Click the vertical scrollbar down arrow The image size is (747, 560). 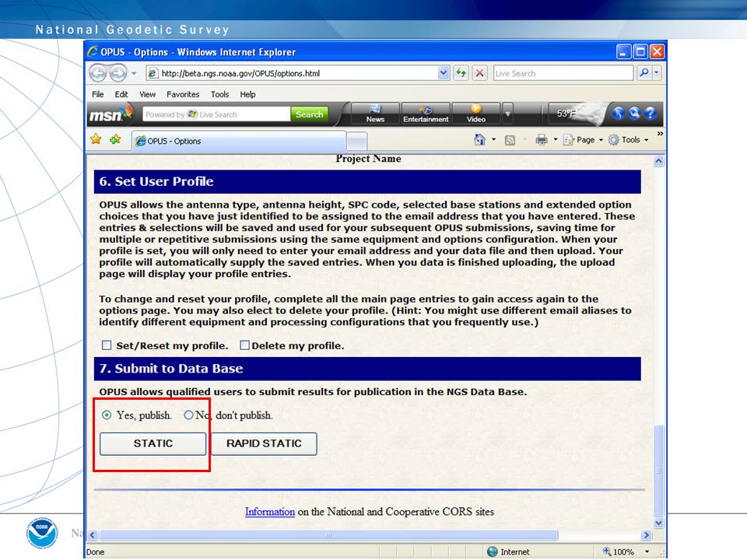(x=658, y=523)
